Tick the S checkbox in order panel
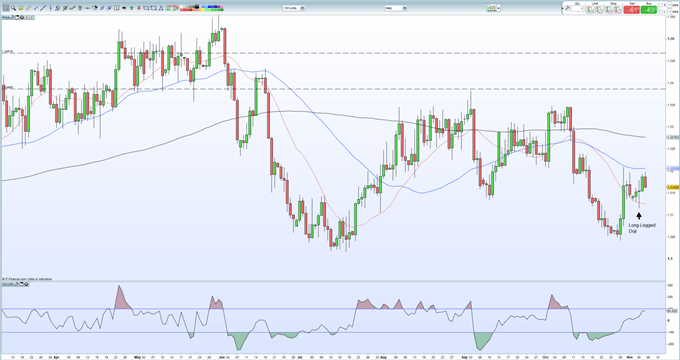The height and width of the screenshot is (360, 680). click(661, 5)
